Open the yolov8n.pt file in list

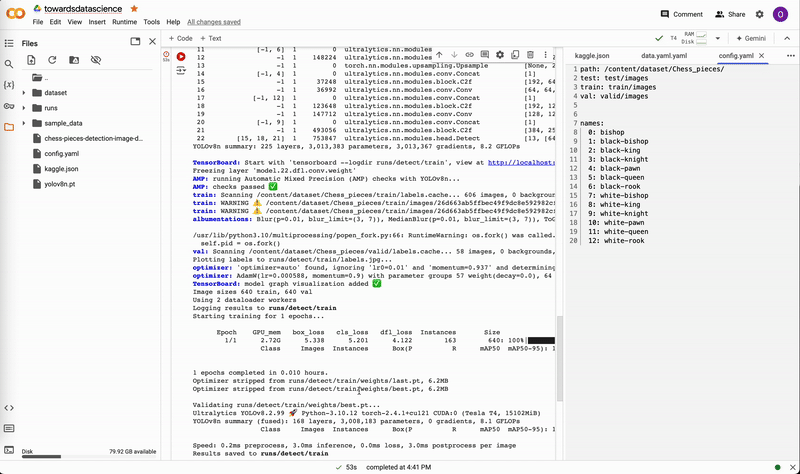[x=61, y=186]
